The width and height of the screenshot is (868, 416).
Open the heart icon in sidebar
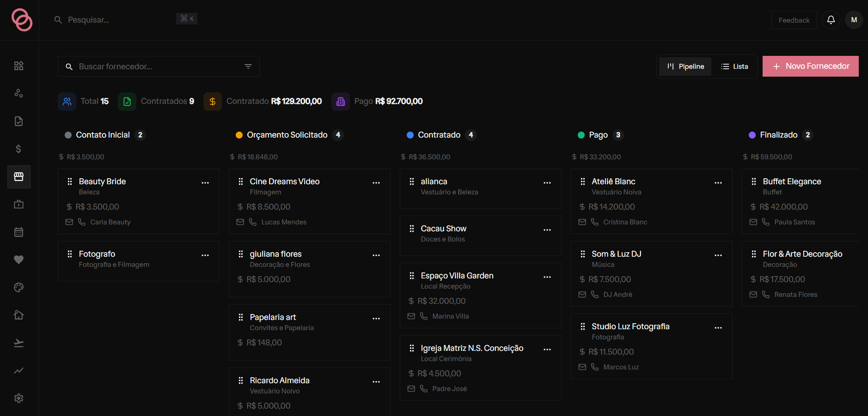click(x=18, y=259)
